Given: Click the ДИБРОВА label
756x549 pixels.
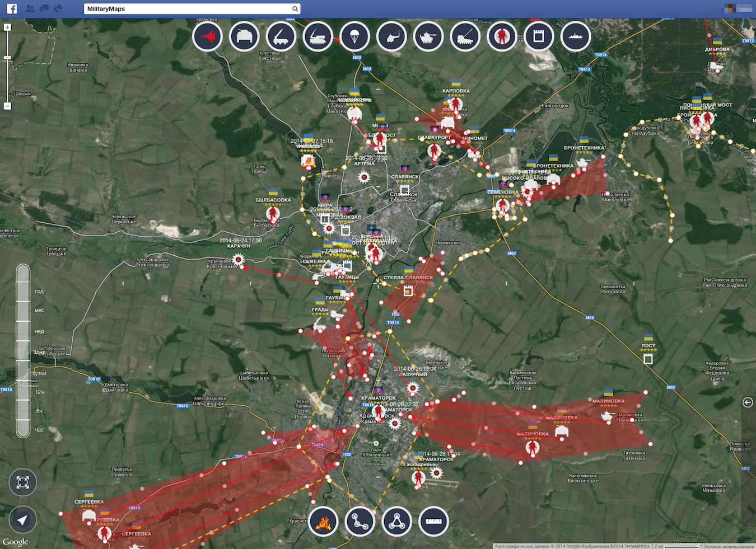Looking at the screenshot, I should [x=717, y=49].
